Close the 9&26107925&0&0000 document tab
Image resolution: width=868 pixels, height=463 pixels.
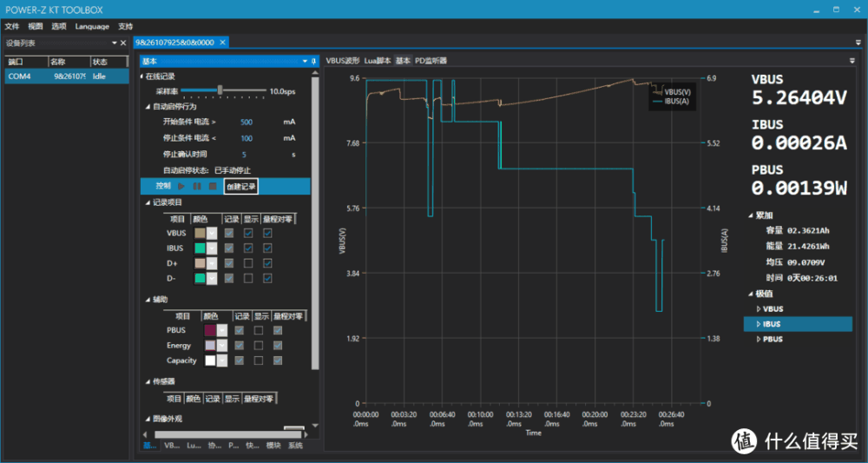[x=222, y=43]
